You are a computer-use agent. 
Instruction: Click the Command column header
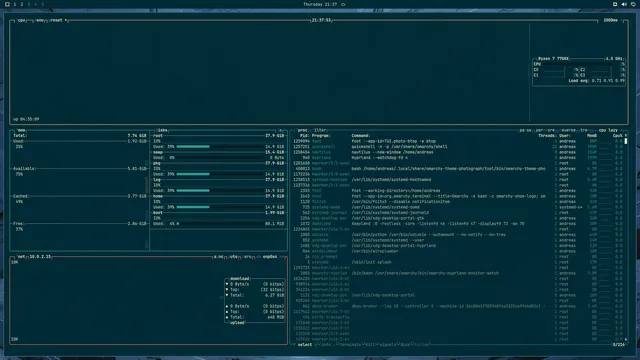(x=361, y=136)
